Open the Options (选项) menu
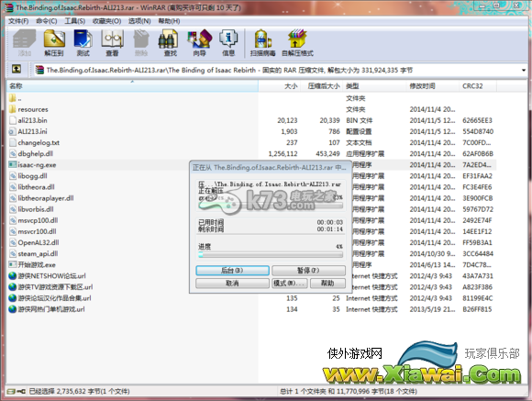The height and width of the screenshot is (401, 532). coord(139,21)
